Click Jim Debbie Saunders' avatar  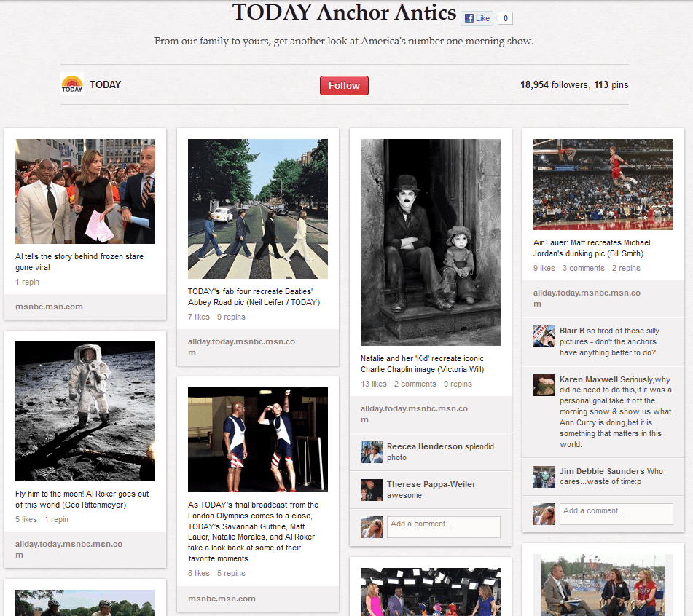pos(544,477)
